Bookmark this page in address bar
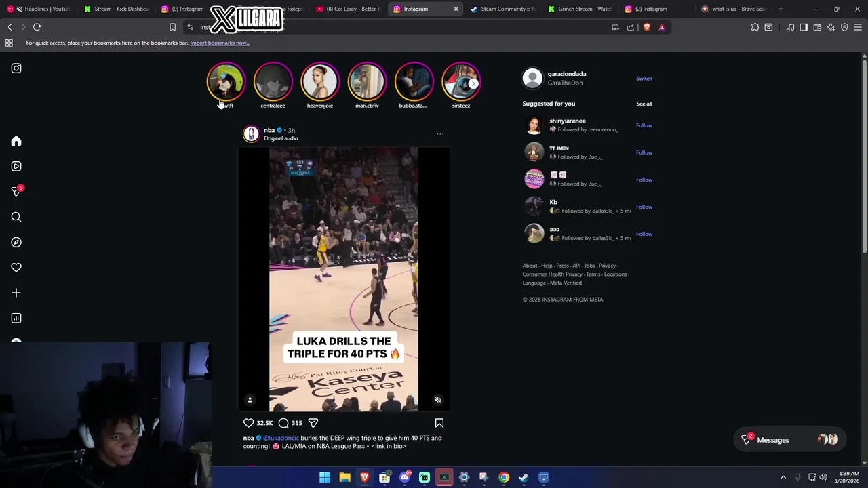Viewport: 868px width, 488px height. click(x=172, y=27)
